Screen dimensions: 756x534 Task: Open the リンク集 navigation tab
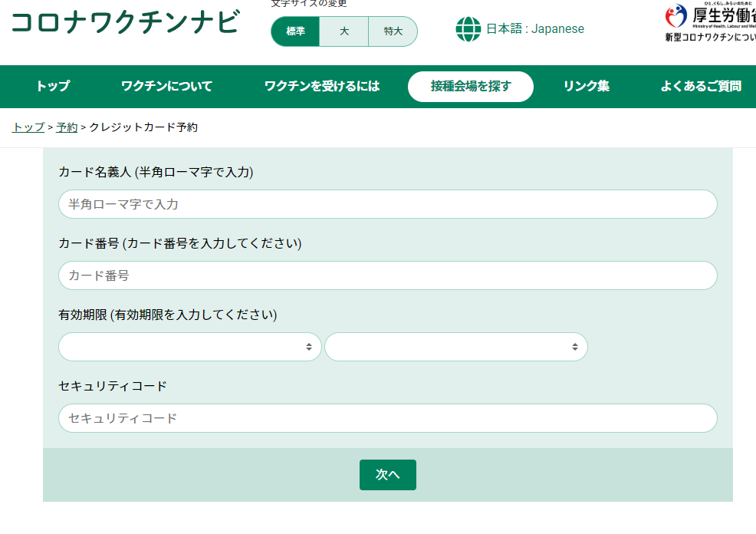click(x=587, y=87)
